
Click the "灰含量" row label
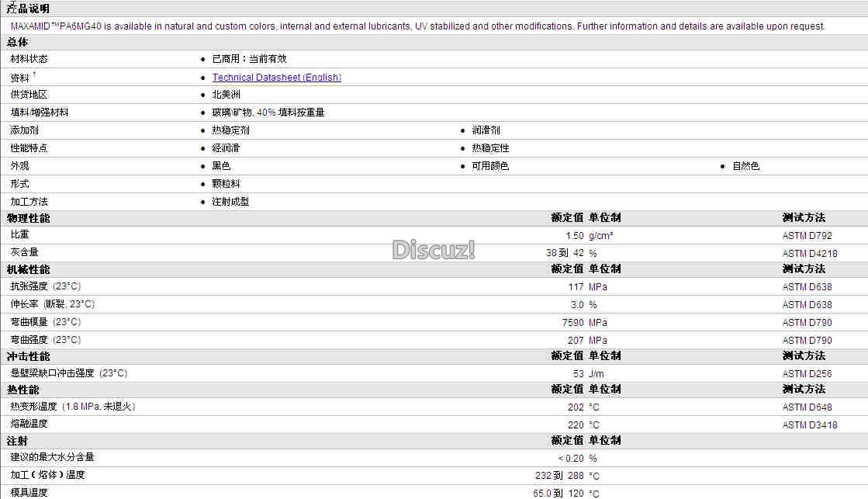pos(24,252)
